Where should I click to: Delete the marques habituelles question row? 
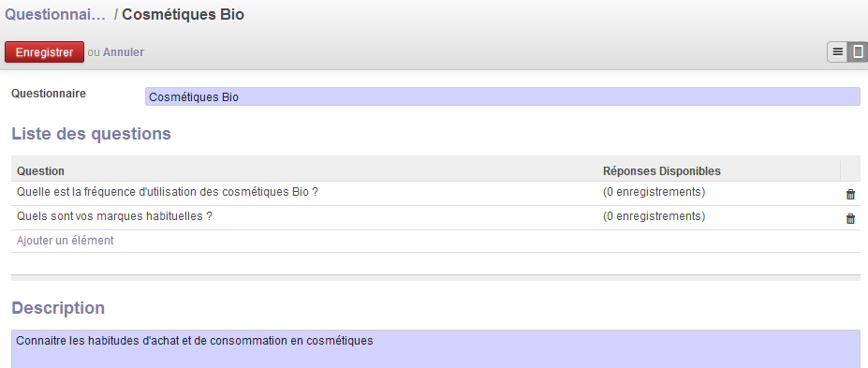pyautogui.click(x=850, y=218)
